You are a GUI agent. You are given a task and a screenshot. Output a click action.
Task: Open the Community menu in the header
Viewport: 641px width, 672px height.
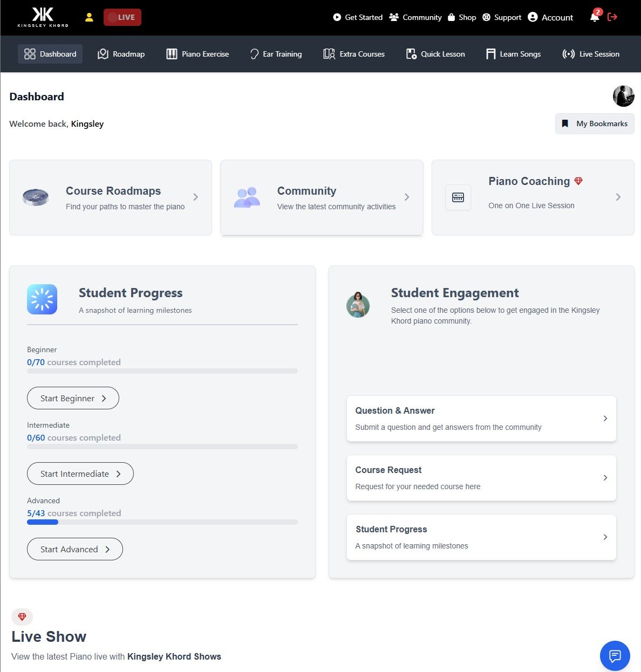[415, 17]
